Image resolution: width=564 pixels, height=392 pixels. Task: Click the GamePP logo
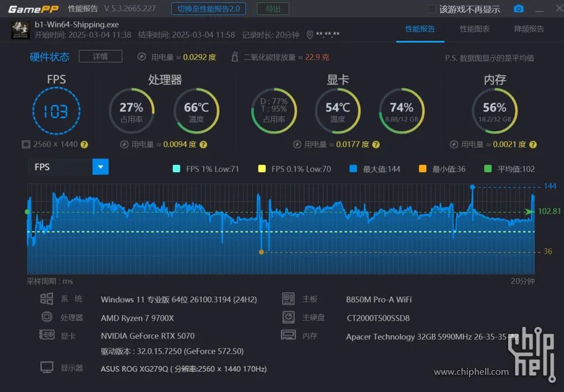[x=33, y=9]
